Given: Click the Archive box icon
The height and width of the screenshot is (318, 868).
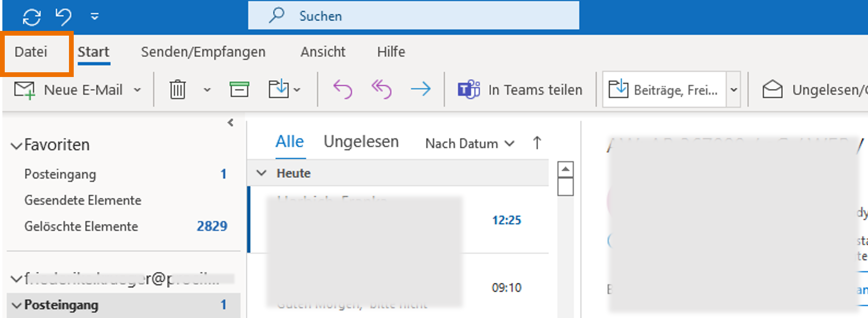Looking at the screenshot, I should (239, 89).
